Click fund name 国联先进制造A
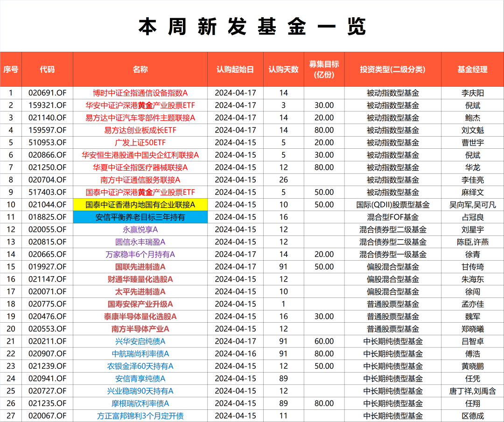 (140, 267)
